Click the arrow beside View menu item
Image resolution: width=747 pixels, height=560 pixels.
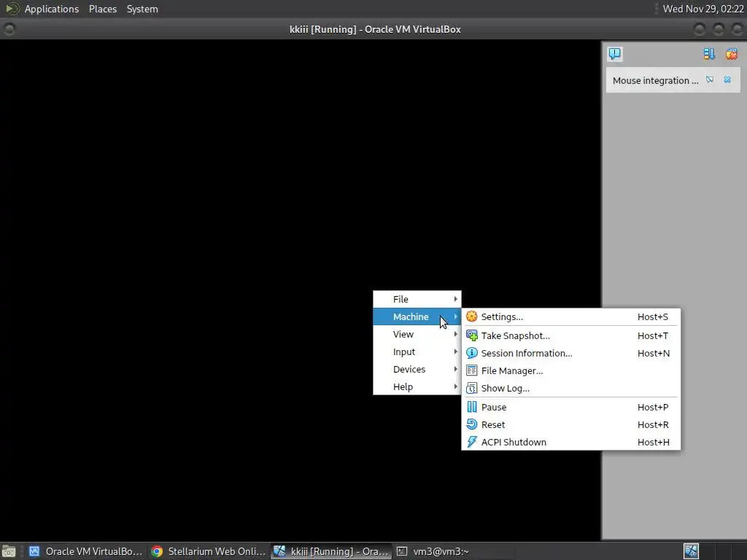click(x=455, y=334)
